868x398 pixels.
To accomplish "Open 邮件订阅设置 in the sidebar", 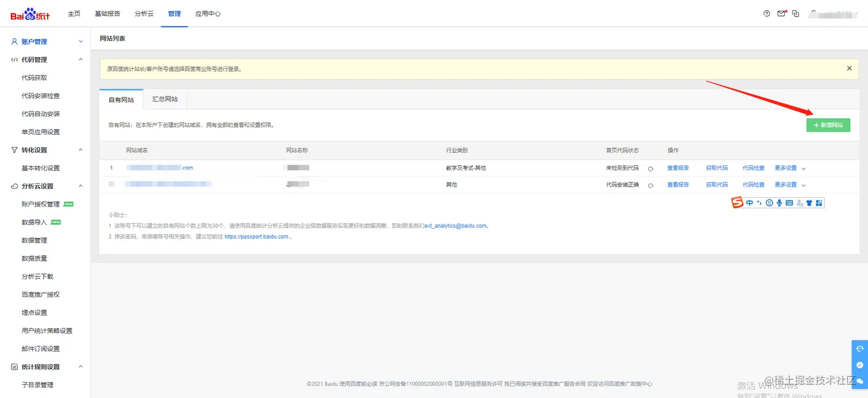I will [41, 349].
